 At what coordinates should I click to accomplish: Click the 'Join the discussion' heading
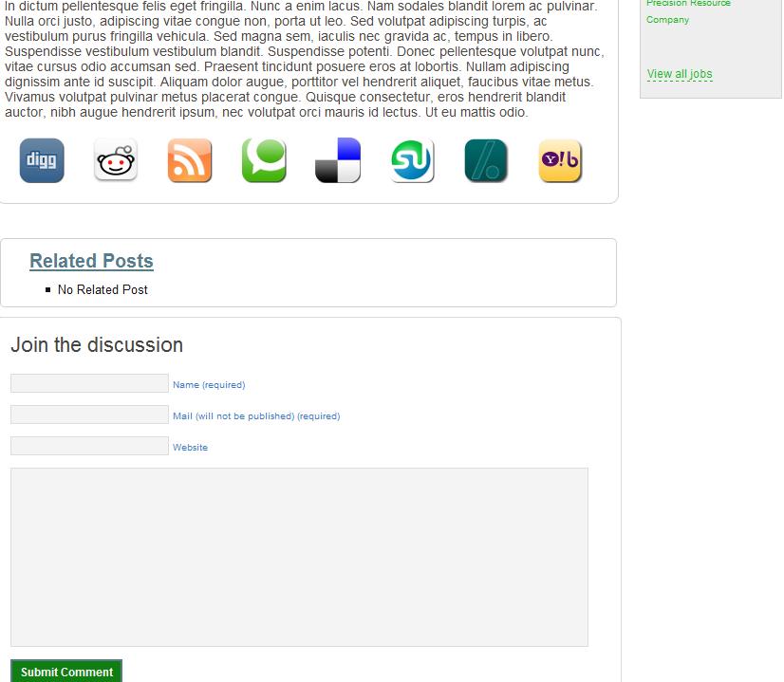tap(97, 344)
